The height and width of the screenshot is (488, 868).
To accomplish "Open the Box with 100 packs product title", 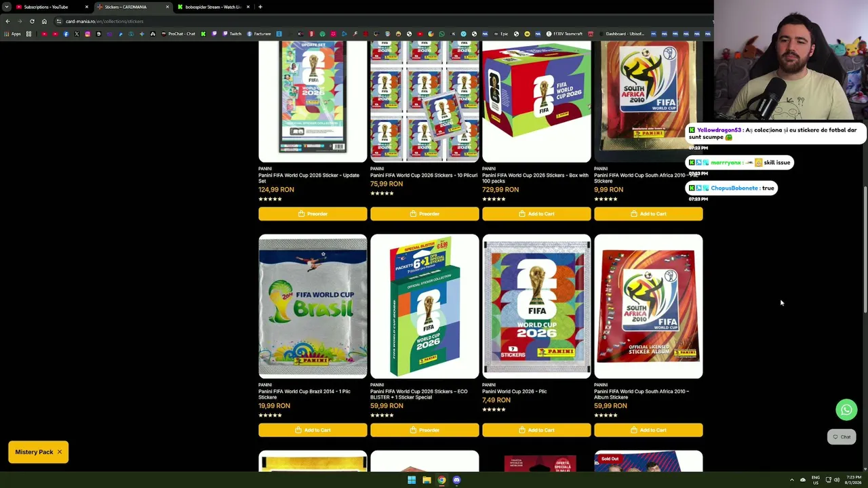I will [x=535, y=178].
